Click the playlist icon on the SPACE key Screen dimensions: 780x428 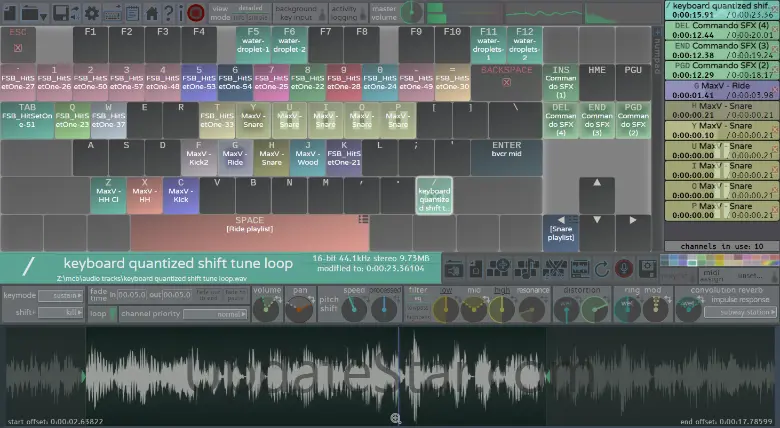pos(363,219)
